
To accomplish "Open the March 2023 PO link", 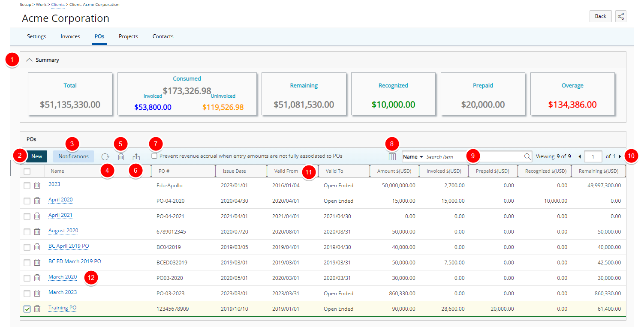I will tap(63, 292).
